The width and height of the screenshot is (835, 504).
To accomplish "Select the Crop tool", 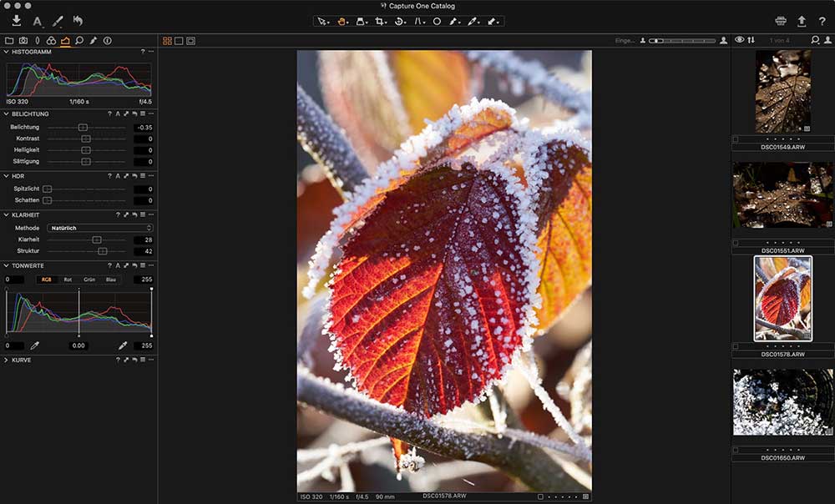I will click(380, 22).
